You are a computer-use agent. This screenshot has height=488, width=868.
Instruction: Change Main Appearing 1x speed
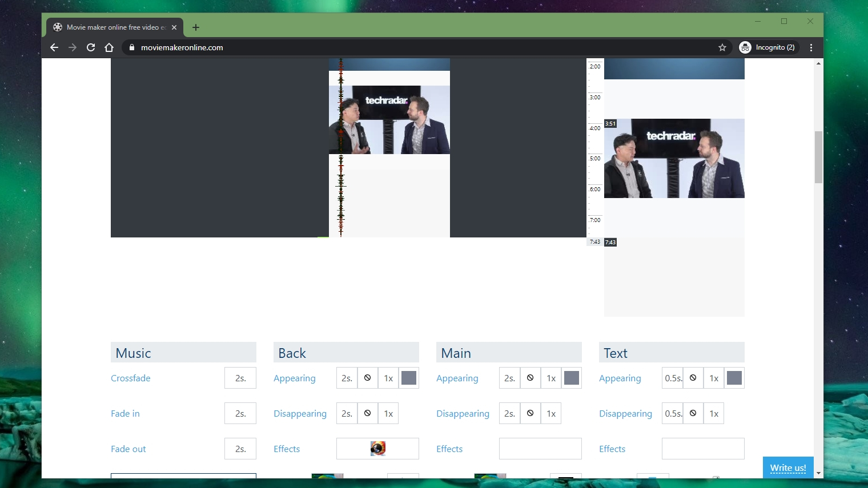(x=551, y=378)
